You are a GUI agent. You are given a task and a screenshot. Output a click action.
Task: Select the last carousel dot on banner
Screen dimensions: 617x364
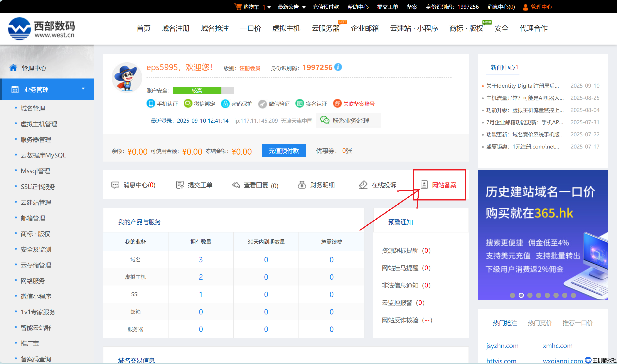[573, 295]
